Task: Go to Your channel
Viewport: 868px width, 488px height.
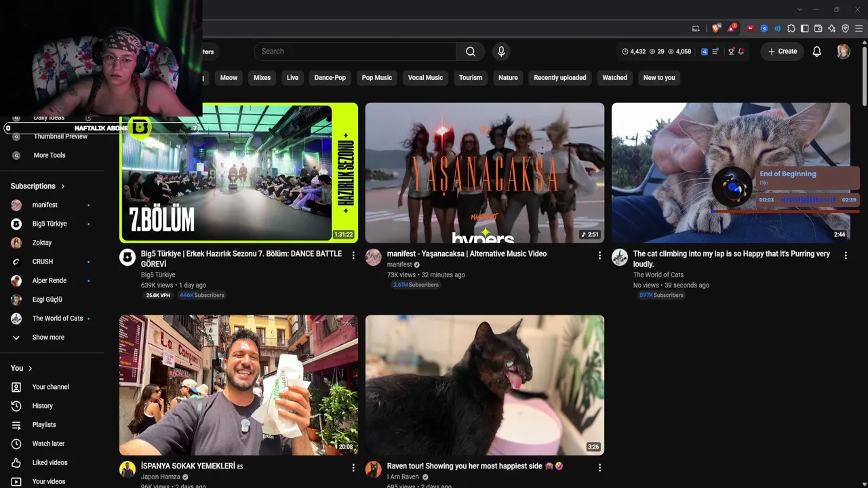Action: pyautogui.click(x=52, y=387)
